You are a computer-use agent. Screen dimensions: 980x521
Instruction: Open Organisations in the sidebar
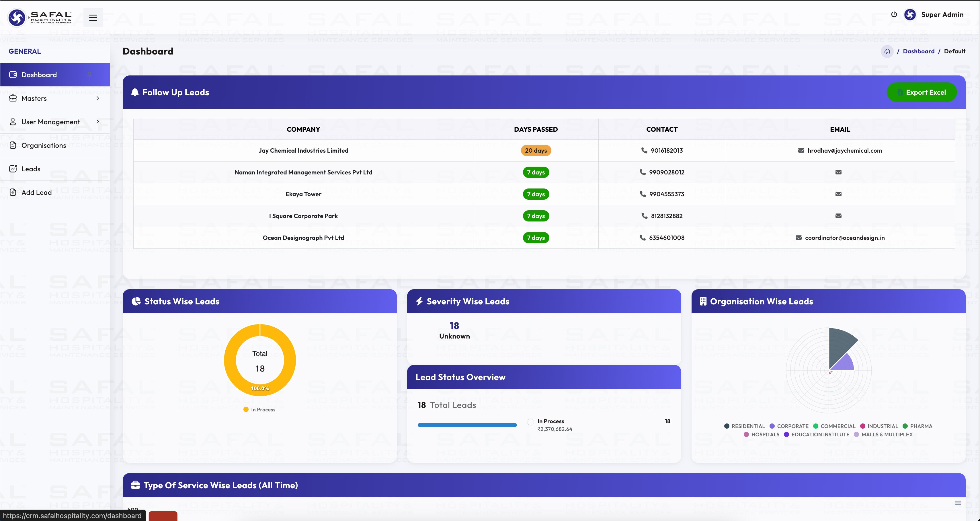click(x=43, y=145)
